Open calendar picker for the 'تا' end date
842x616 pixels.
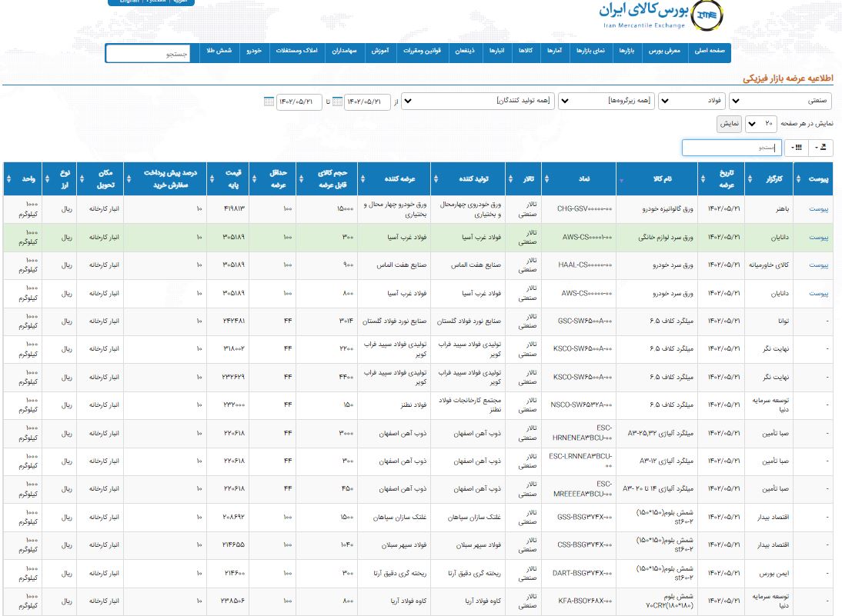(269, 102)
